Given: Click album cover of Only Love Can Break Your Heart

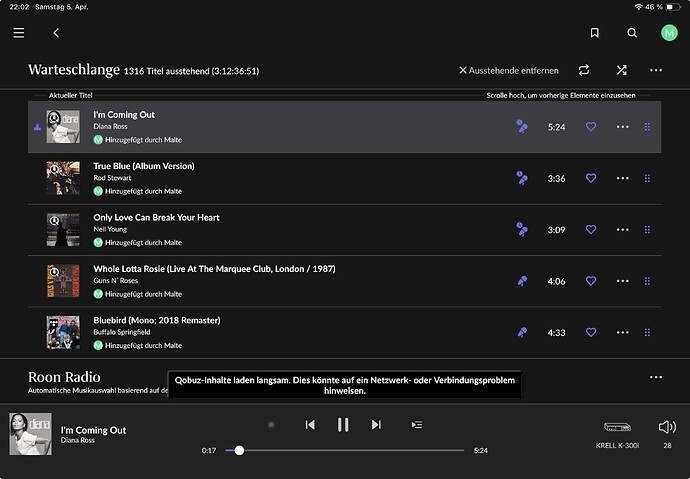Looking at the screenshot, I should click(63, 230).
